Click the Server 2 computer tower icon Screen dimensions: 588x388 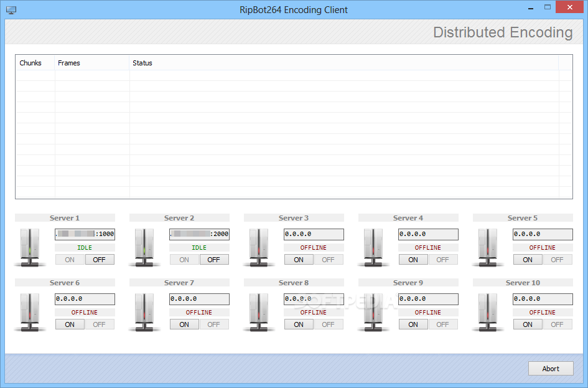[x=144, y=248]
